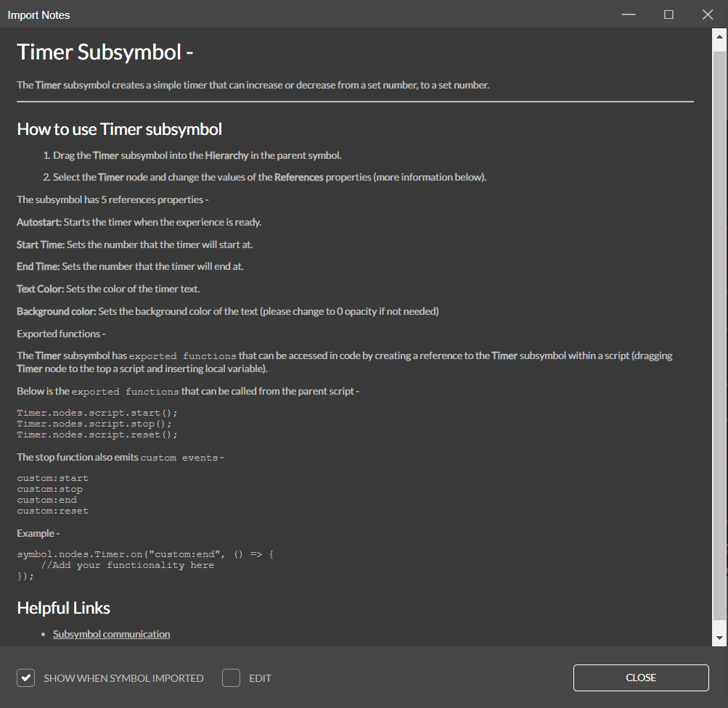728x708 pixels.
Task: Uncheck Show When Symbol Imported checkbox
Action: (26, 678)
